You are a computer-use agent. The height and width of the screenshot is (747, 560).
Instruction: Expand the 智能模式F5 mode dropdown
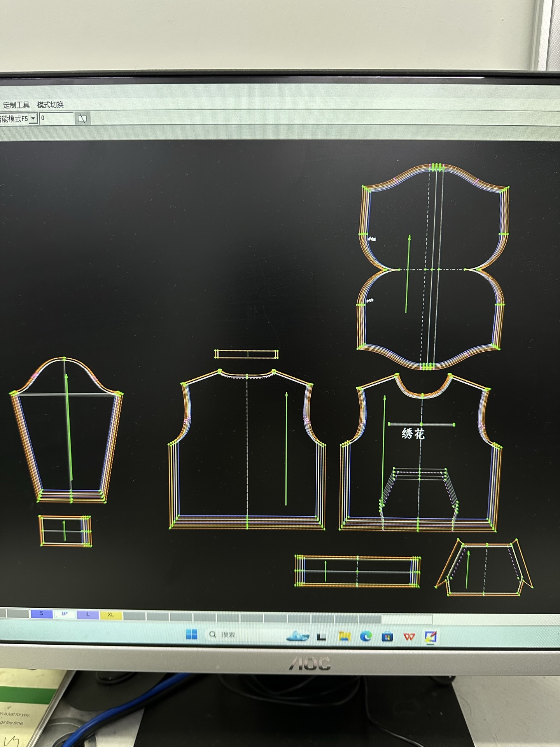[x=33, y=118]
